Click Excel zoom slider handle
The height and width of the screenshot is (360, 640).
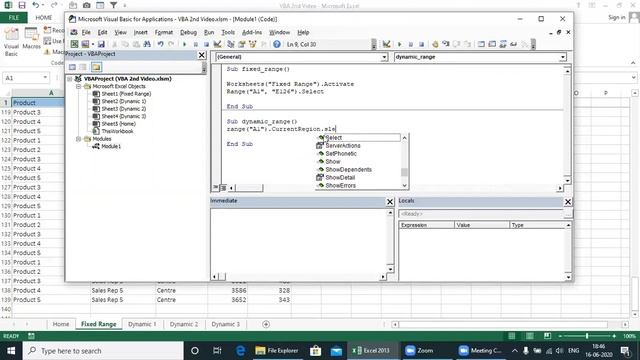[x=587, y=336]
